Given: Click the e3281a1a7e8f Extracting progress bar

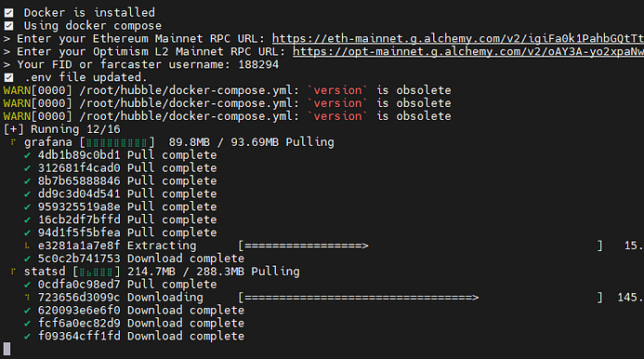Looking at the screenshot, I should (x=421, y=246).
